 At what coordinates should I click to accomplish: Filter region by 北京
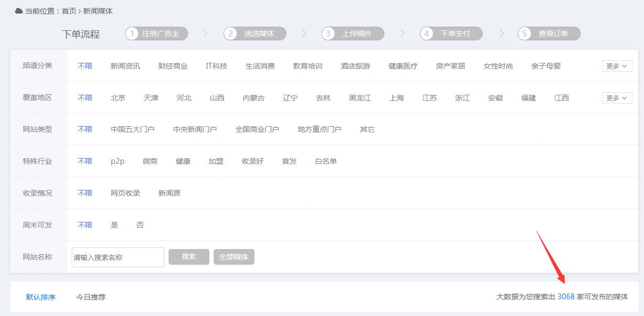tap(118, 98)
